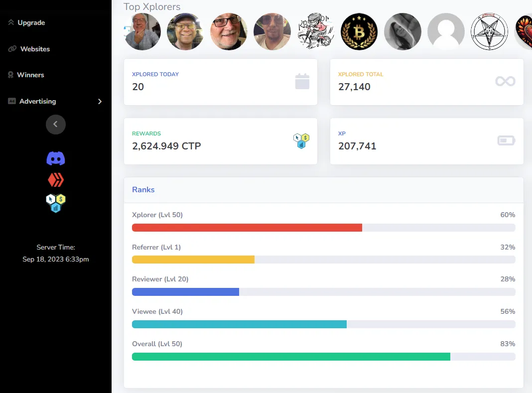Click the Referrer (Lvl 1) label
This screenshot has width=532, height=393.
coord(156,248)
